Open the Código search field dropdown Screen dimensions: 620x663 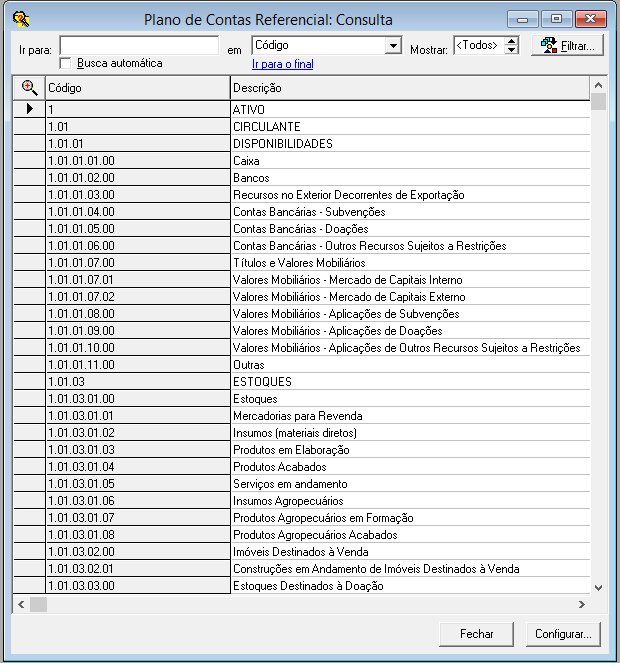click(x=393, y=45)
